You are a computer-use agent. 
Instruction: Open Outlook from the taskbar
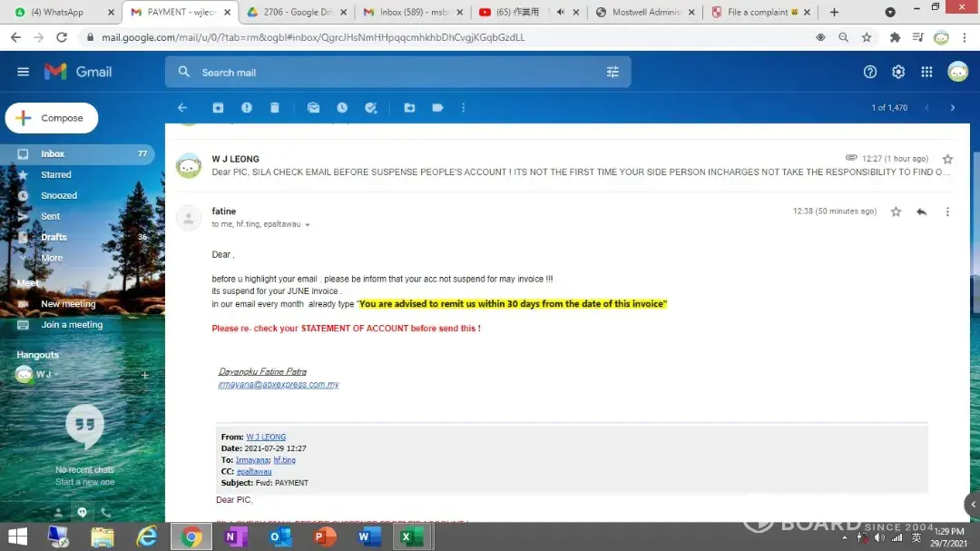click(280, 536)
